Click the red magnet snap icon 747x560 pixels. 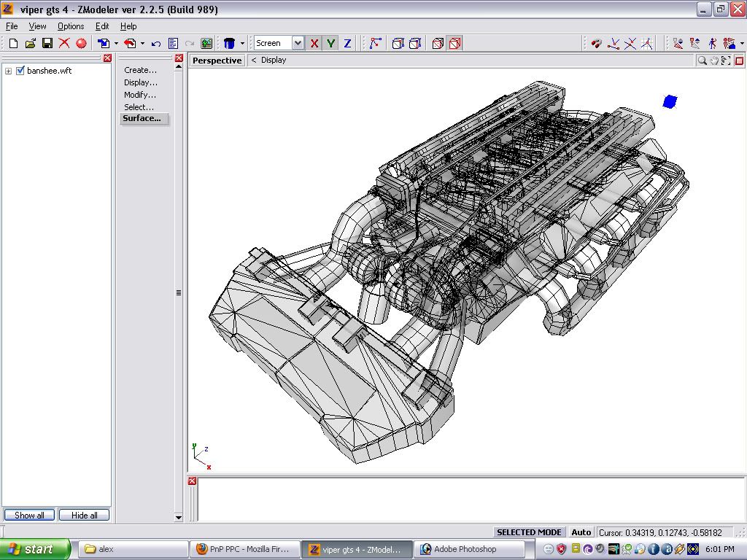coord(596,44)
